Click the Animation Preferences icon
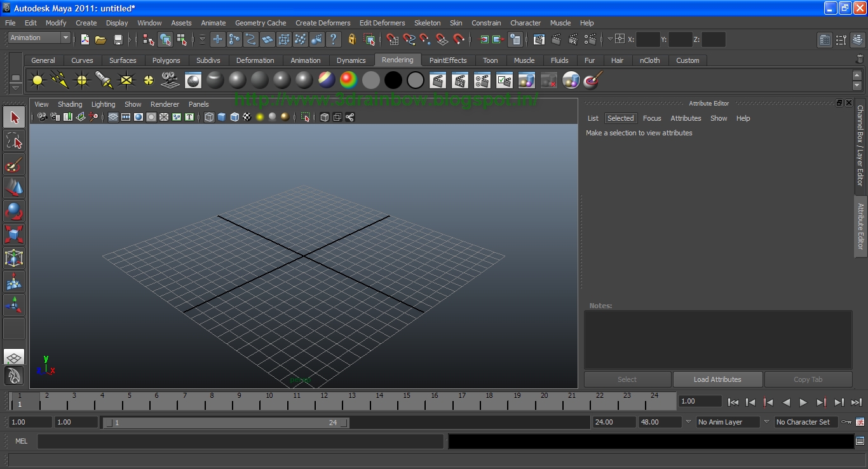The height and width of the screenshot is (469, 868). click(x=860, y=422)
